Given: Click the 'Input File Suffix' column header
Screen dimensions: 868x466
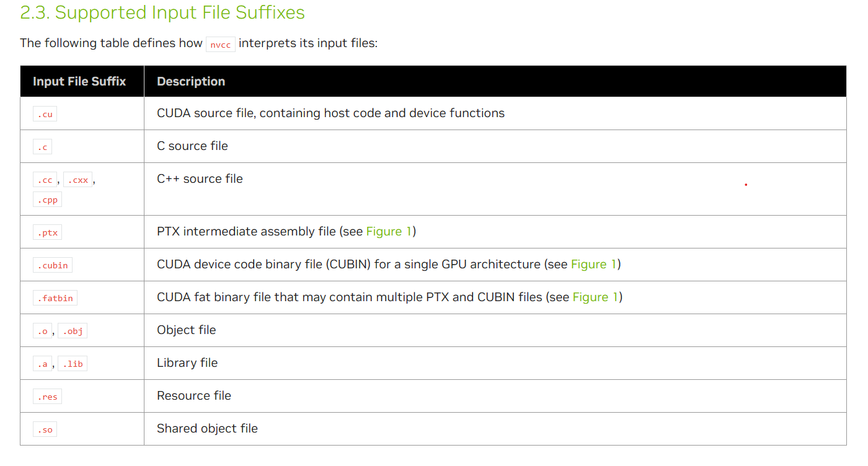Looking at the screenshot, I should 79,81.
